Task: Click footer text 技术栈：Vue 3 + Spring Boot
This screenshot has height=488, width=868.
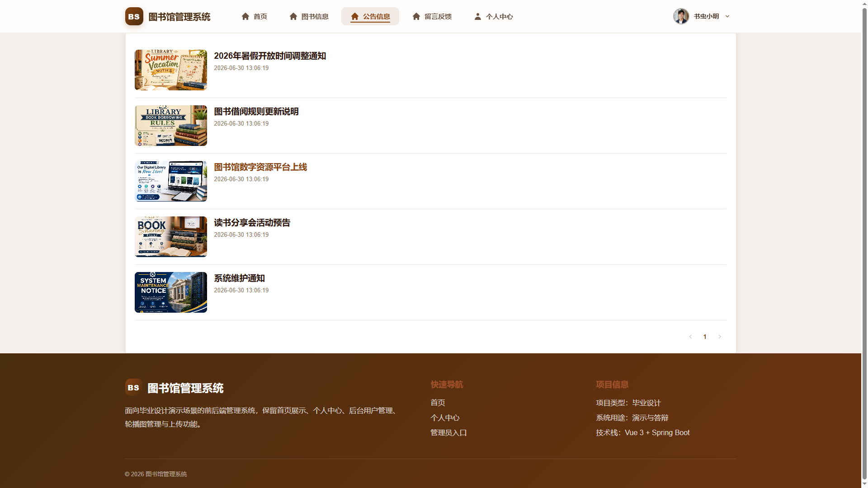Action: click(643, 433)
